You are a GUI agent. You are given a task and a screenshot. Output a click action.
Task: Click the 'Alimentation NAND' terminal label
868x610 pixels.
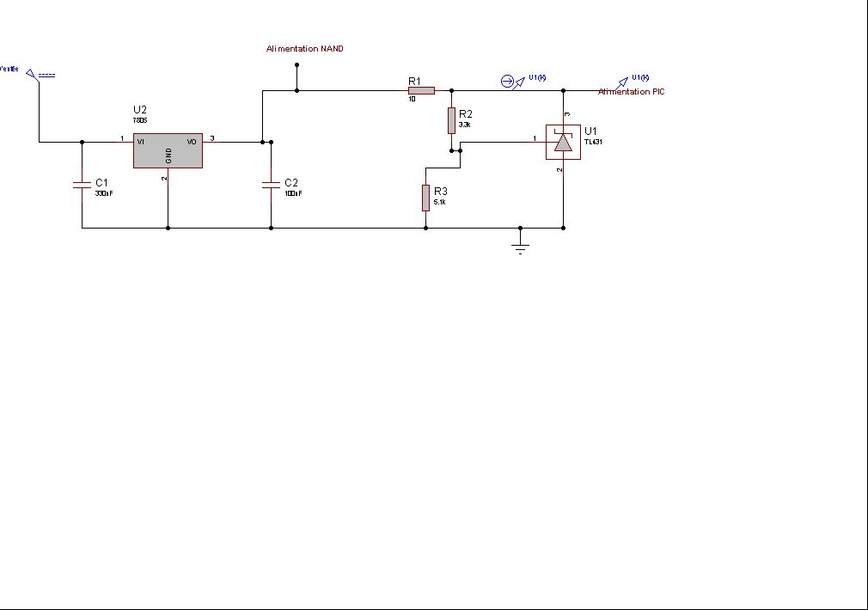pyautogui.click(x=304, y=49)
